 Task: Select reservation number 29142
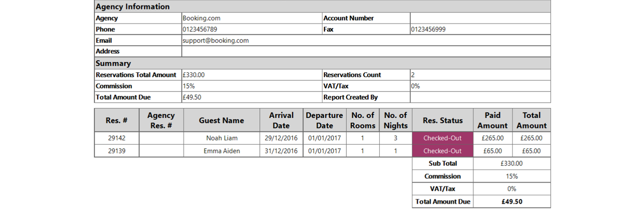point(117,138)
